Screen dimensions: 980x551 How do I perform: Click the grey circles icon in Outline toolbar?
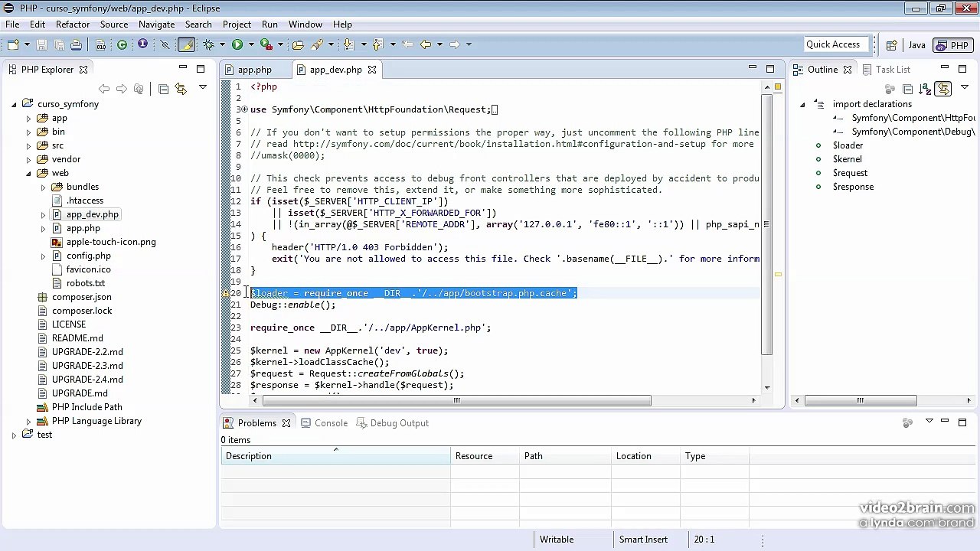click(890, 90)
